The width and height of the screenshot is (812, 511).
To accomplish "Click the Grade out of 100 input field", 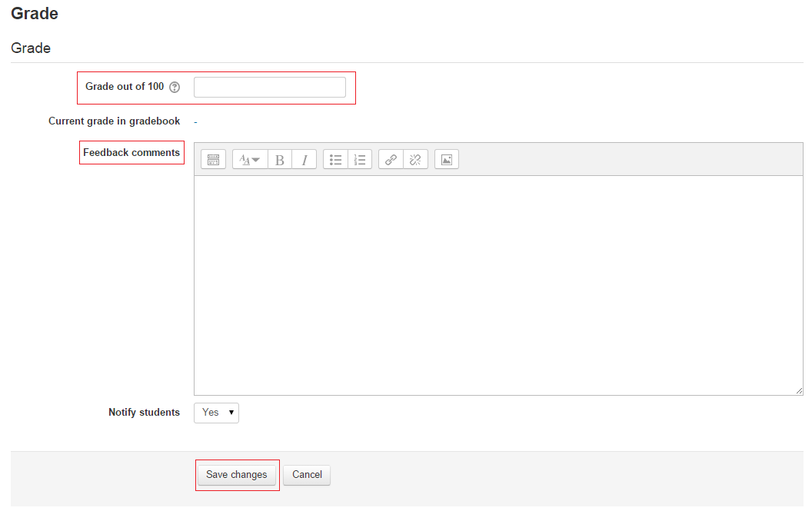I will (x=270, y=88).
